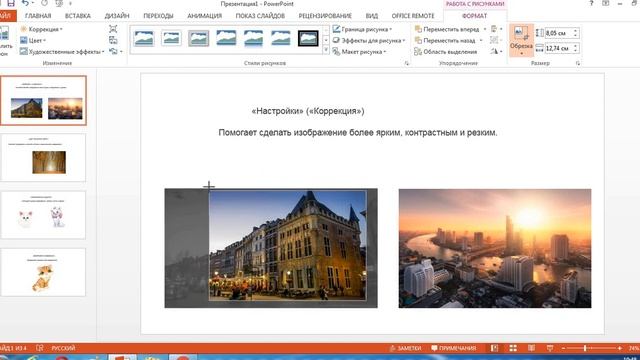Click Переместить вперед button
Image resolution: width=640 pixels, height=360 pixels.
click(447, 29)
